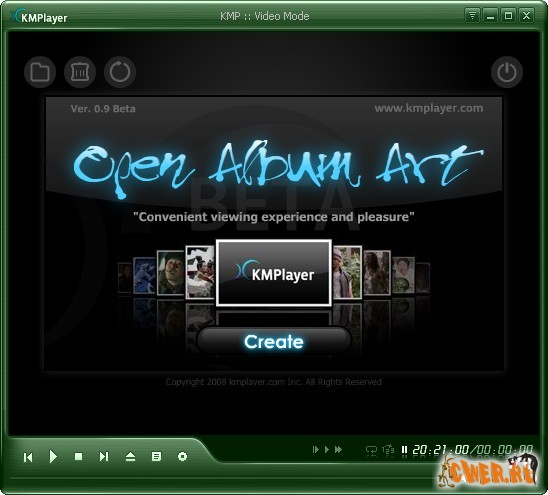Click the Create button
The image size is (548, 495).
(x=274, y=342)
